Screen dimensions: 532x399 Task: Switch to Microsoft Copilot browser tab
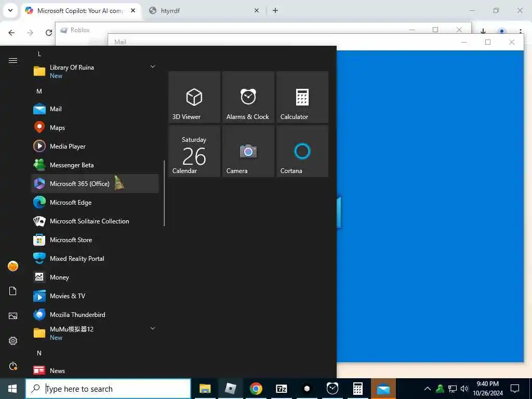tap(81, 10)
